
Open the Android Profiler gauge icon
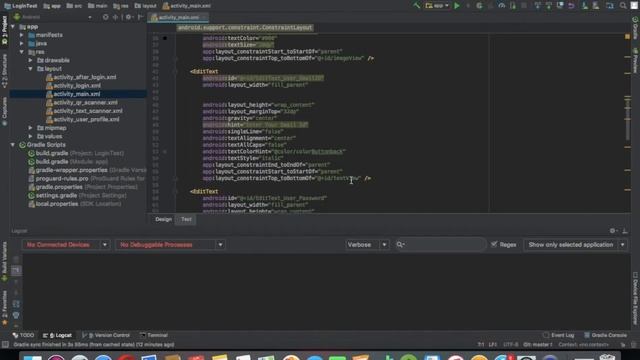tap(502, 6)
